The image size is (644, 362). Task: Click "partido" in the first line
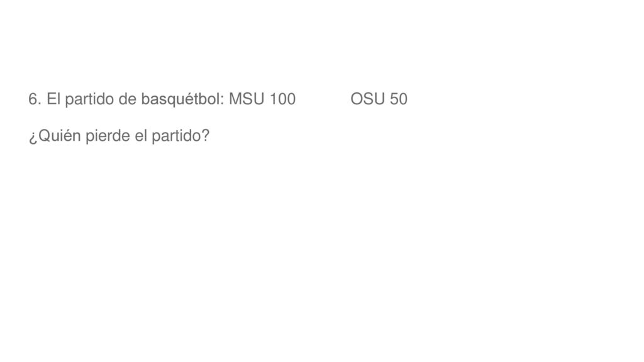tap(89, 100)
